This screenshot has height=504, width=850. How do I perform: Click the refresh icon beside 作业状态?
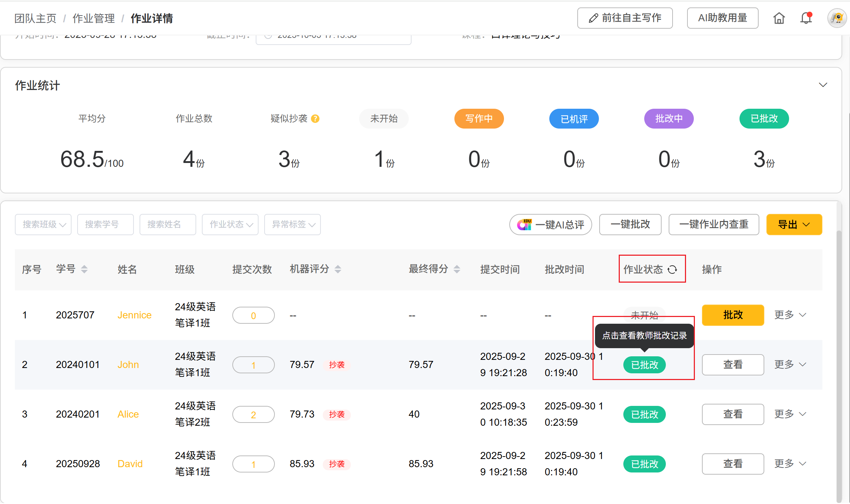tap(672, 270)
